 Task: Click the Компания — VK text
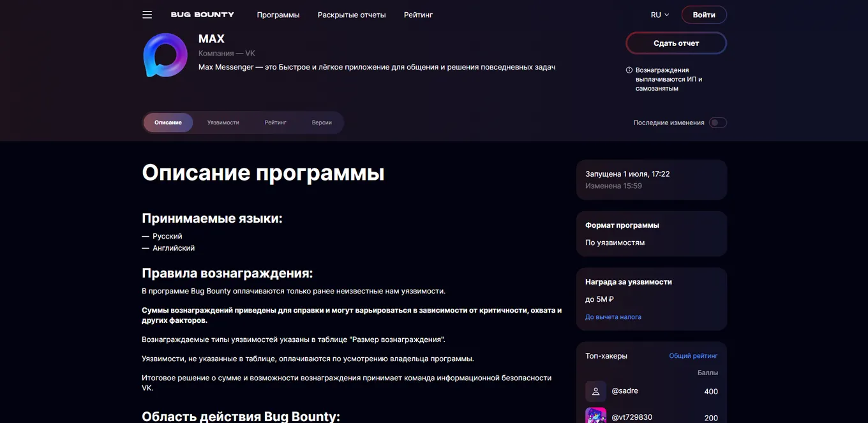[227, 54]
